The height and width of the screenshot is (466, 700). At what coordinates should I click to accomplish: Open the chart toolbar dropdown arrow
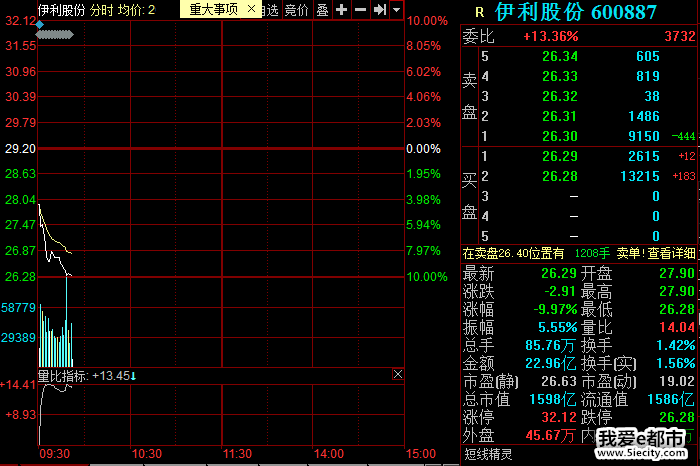(x=396, y=9)
